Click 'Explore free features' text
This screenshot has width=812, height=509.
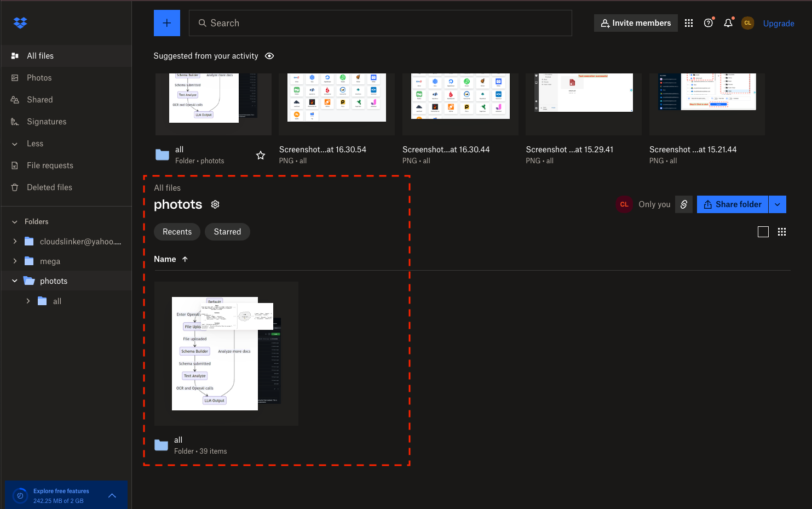click(x=61, y=491)
